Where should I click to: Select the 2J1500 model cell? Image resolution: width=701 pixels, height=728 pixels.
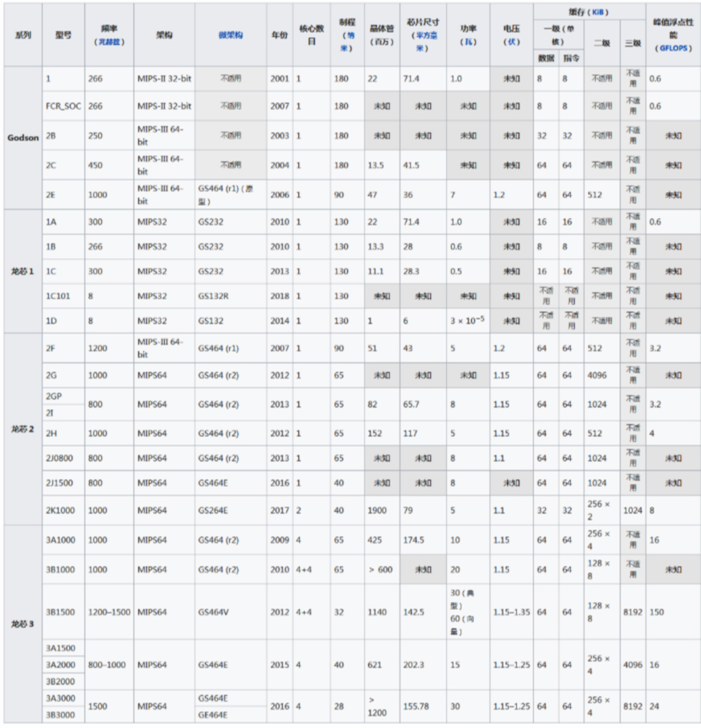click(64, 483)
